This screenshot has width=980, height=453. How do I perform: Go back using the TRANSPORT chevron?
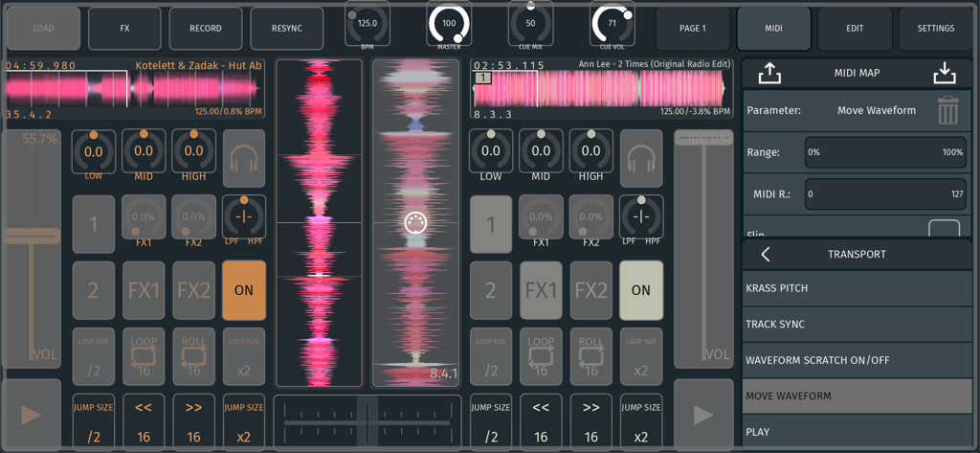click(x=766, y=254)
